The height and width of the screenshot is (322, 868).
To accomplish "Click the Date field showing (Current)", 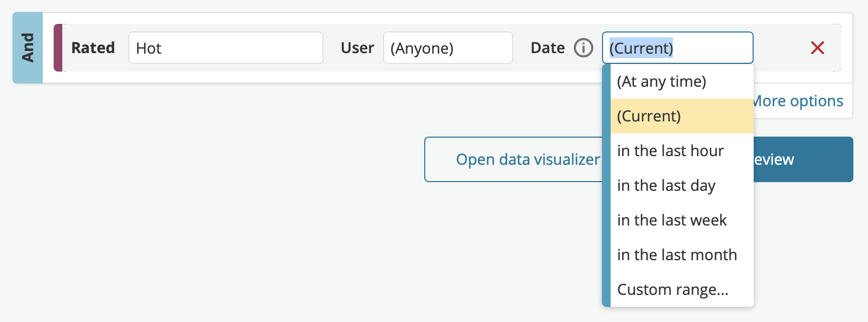I will click(678, 48).
